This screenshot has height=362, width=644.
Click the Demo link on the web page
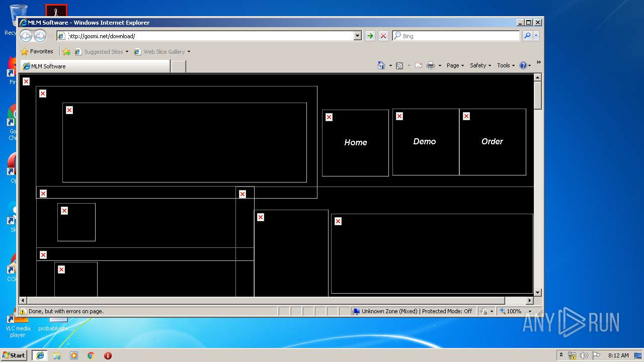coord(425,141)
